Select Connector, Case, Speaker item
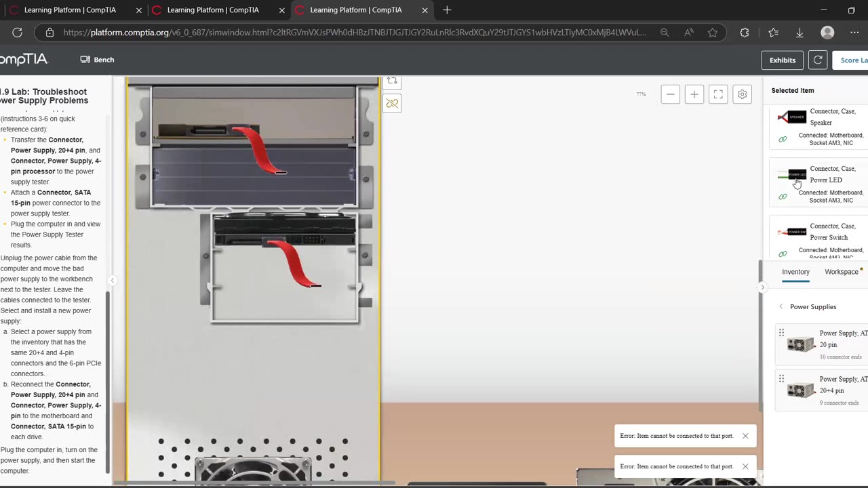Image resolution: width=868 pixels, height=488 pixels. click(819, 126)
